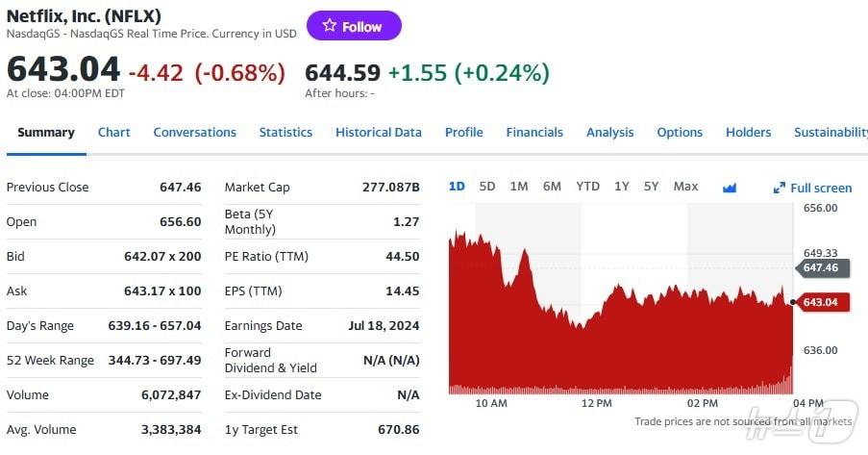
Task: Click the 643.04 current price marker
Action: (x=820, y=303)
